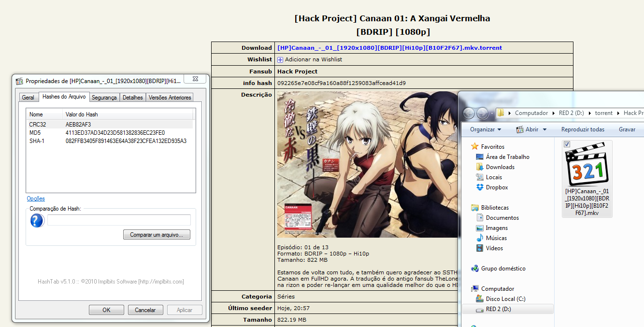Click Séries category value
The height and width of the screenshot is (327, 644).
[x=286, y=297]
